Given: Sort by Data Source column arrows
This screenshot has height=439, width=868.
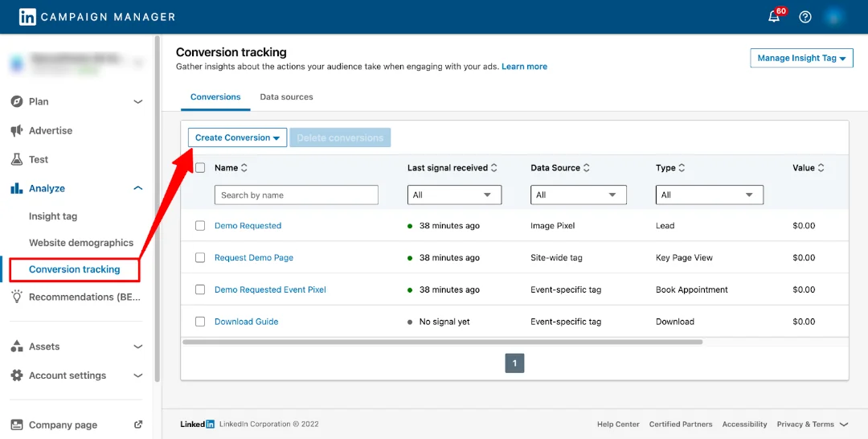Looking at the screenshot, I should 586,168.
